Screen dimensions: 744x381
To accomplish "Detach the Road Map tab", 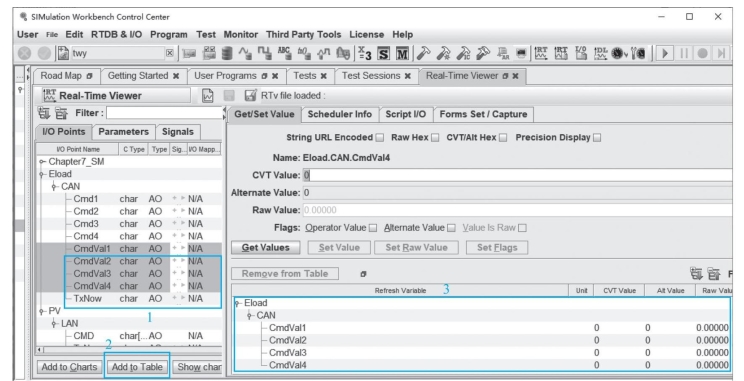I will (x=89, y=76).
